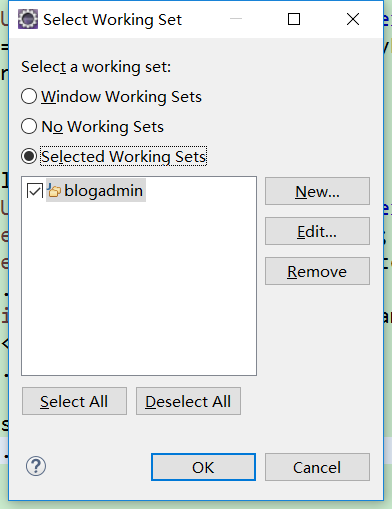Open help via the question mark icon
The height and width of the screenshot is (509, 392).
(36, 466)
